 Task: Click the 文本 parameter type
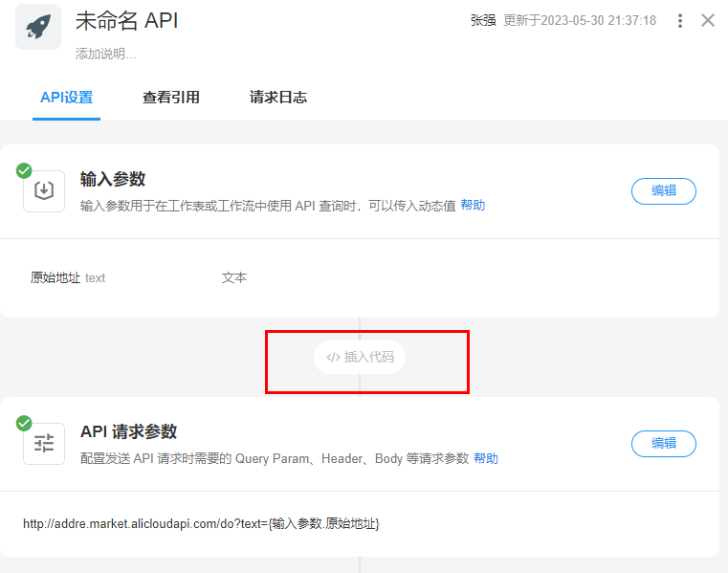pos(234,277)
